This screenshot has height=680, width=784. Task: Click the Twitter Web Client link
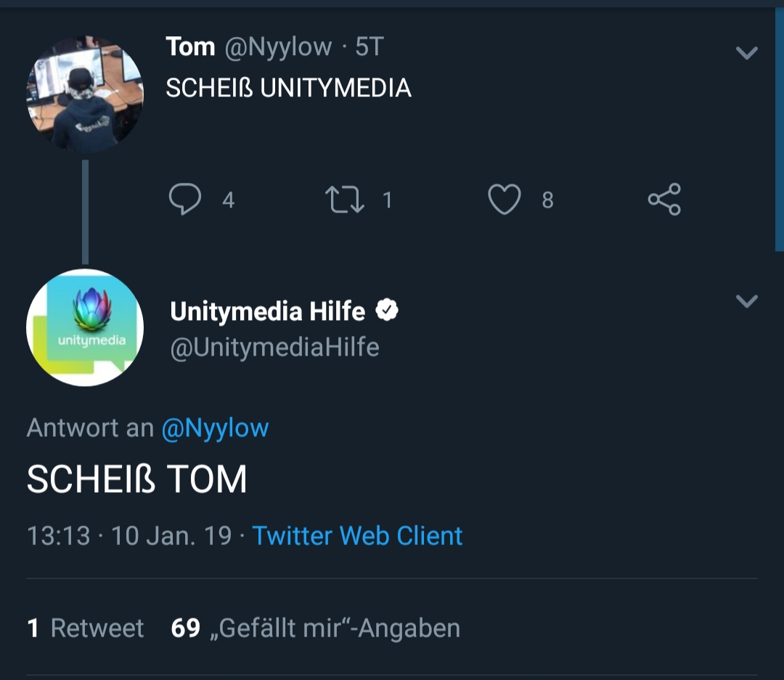357,536
